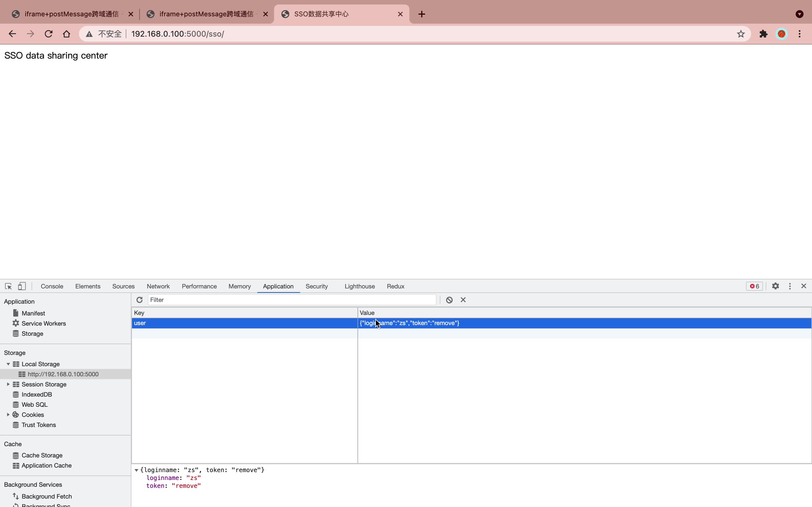This screenshot has width=812, height=507.
Task: Select the Application panel tab
Action: click(278, 286)
